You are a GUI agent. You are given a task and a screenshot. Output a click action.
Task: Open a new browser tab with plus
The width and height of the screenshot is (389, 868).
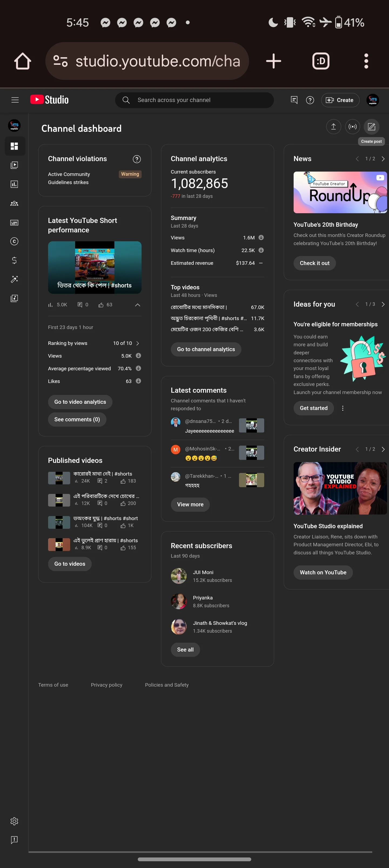(273, 61)
